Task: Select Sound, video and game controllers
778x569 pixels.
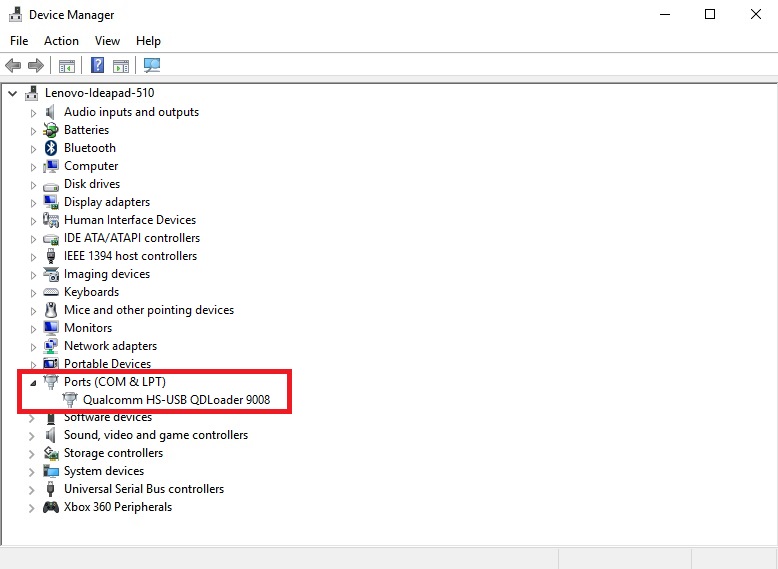Action: pyautogui.click(x=156, y=435)
